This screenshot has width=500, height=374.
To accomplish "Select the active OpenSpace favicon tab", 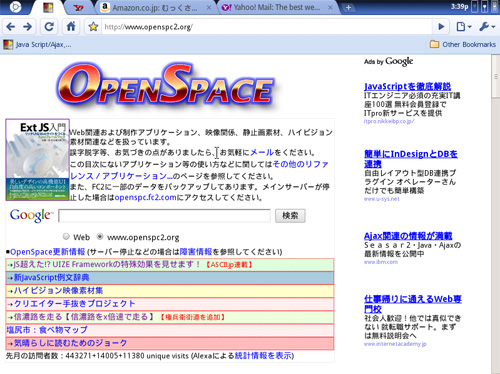I will [x=49, y=8].
